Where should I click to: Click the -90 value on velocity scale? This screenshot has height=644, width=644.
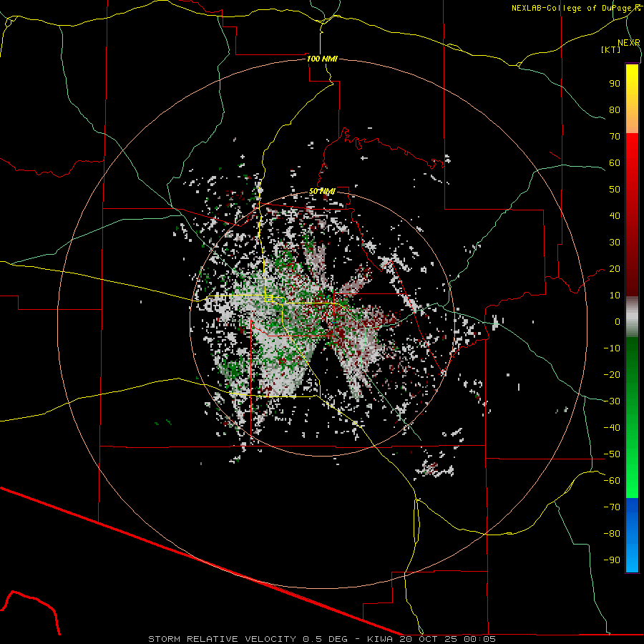coord(612,560)
